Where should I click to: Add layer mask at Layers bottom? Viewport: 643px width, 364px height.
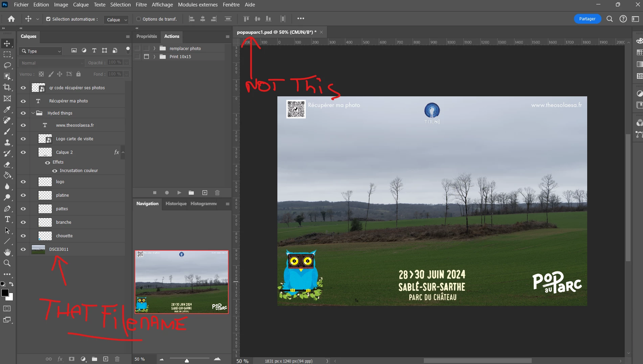[71, 359]
